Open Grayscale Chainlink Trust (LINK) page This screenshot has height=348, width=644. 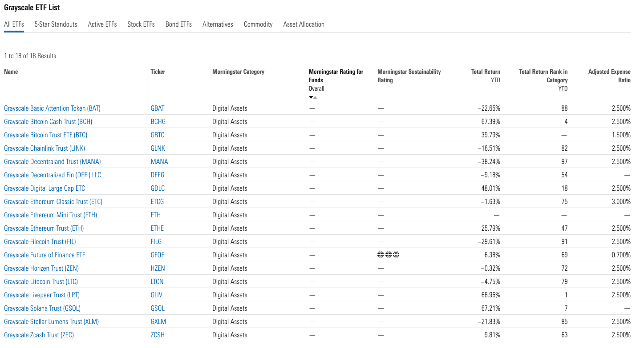[45, 148]
